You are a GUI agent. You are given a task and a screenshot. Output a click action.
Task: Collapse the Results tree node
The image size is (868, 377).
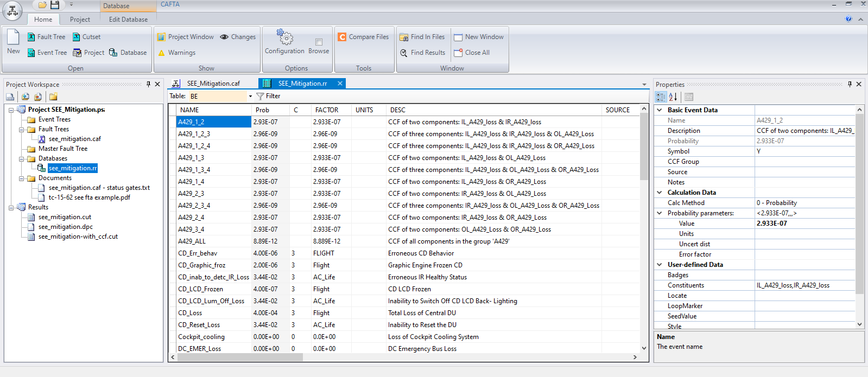point(11,208)
